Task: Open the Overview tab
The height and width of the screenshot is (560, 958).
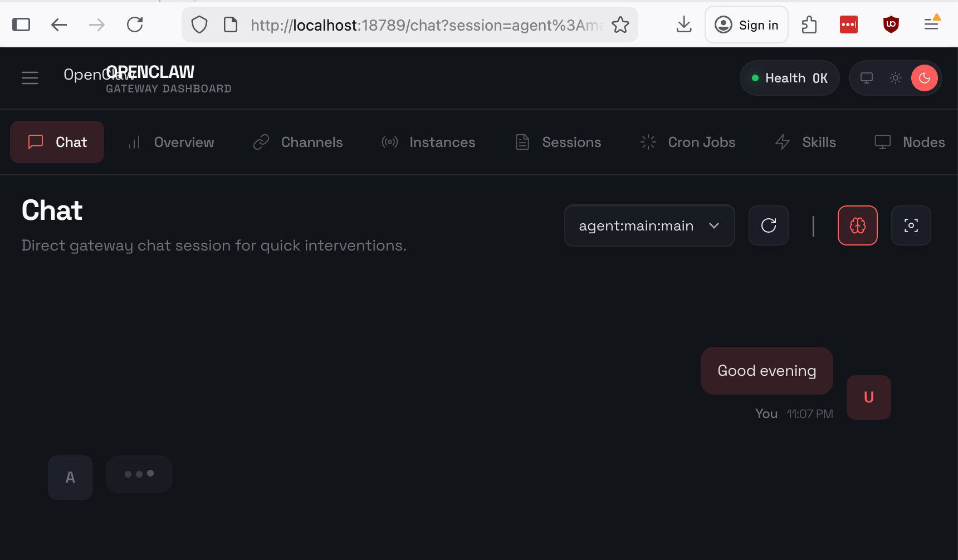Action: point(171,142)
